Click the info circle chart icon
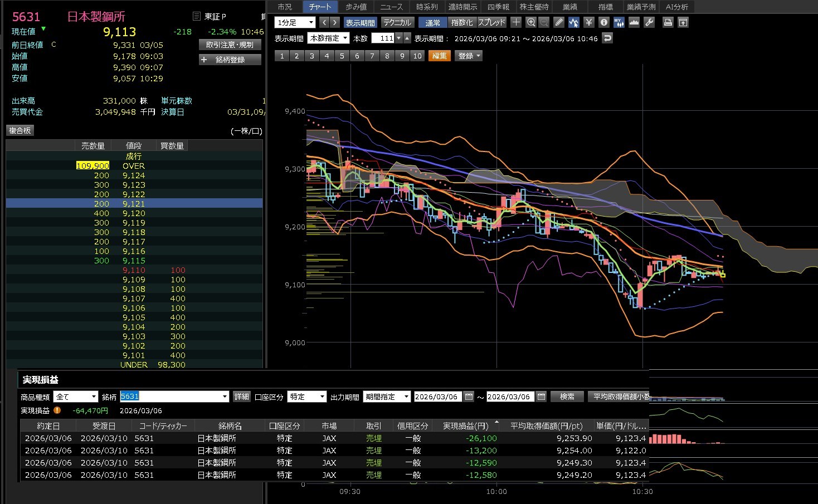 (x=603, y=22)
